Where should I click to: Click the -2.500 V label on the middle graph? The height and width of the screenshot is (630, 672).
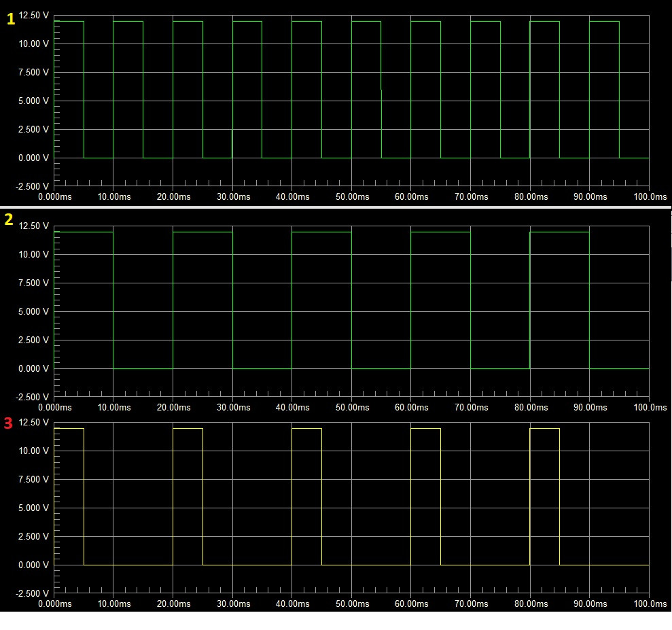point(32,398)
